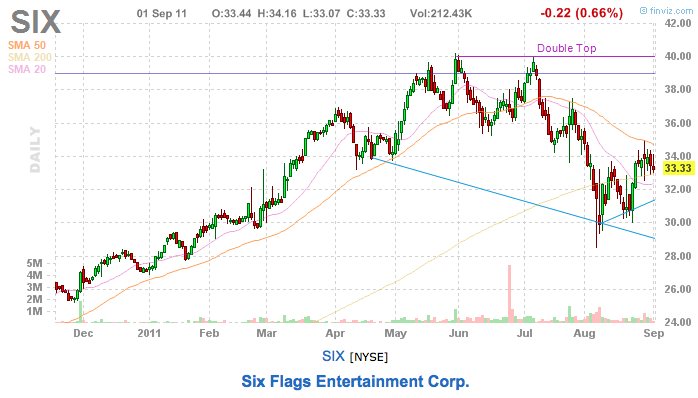Click the SMA 50 legend label

click(27, 45)
